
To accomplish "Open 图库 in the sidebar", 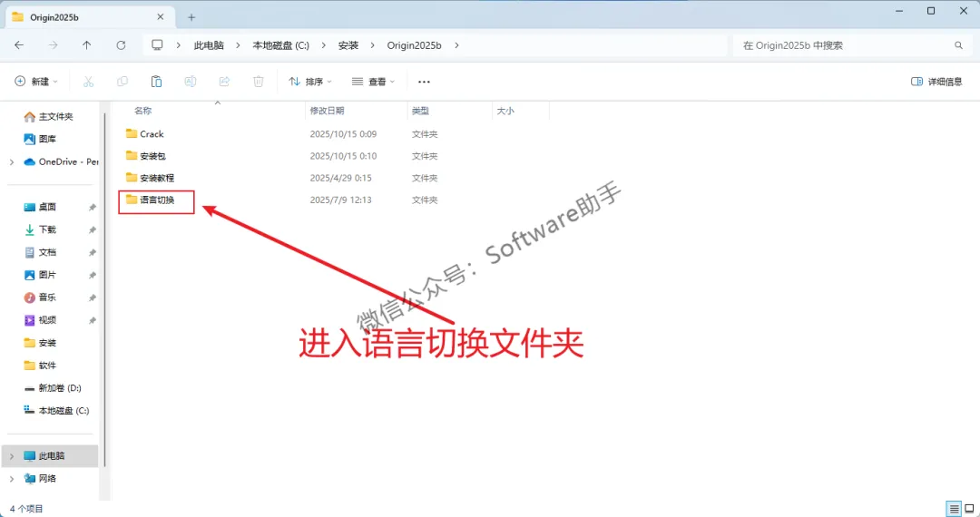I will click(41, 139).
